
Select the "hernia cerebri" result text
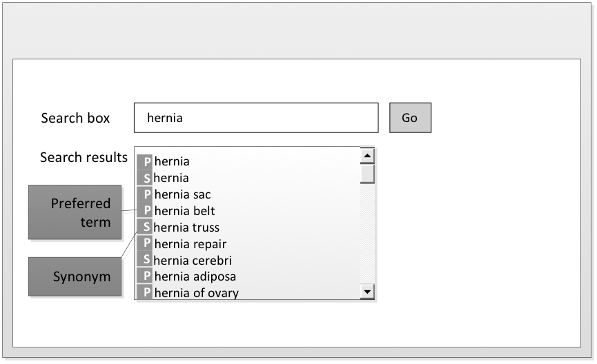(x=193, y=260)
